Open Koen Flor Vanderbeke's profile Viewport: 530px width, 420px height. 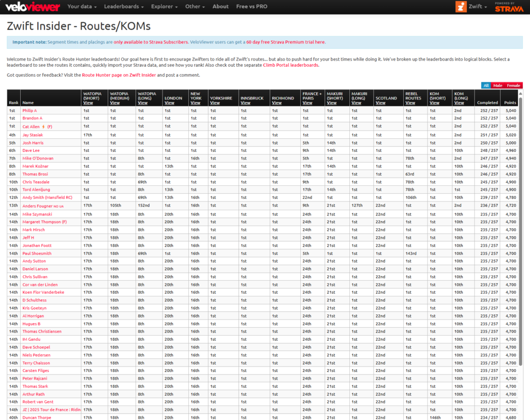click(43, 293)
